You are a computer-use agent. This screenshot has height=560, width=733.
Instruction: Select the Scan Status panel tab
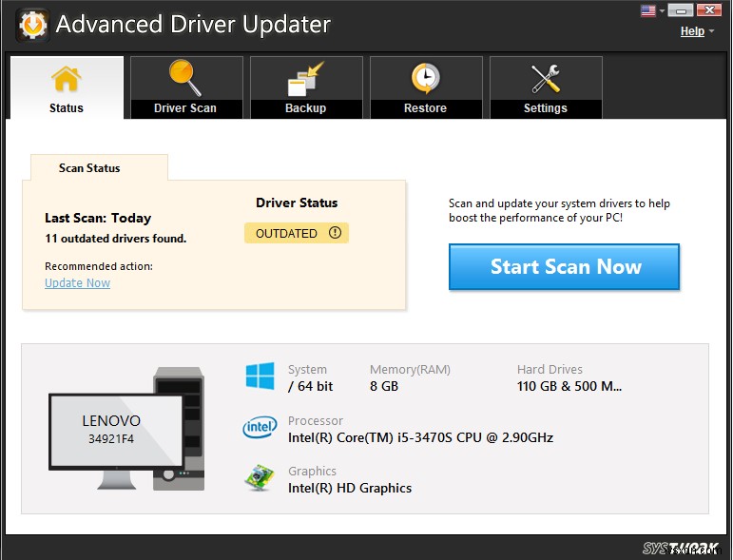point(99,167)
